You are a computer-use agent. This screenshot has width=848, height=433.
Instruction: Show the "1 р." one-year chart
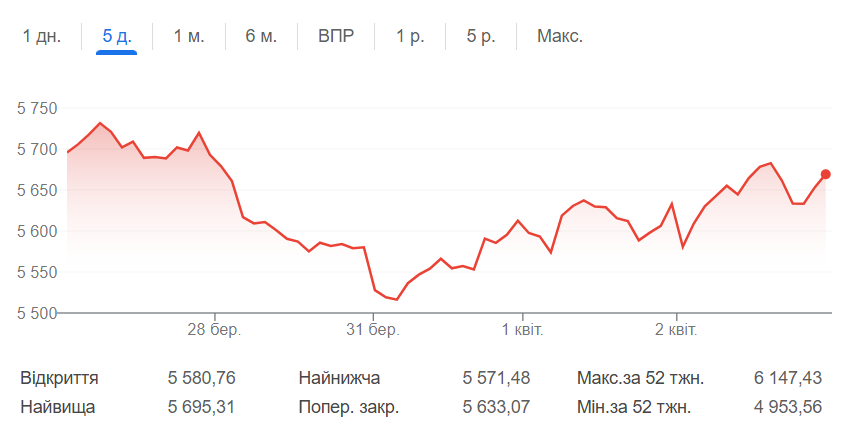pos(410,36)
